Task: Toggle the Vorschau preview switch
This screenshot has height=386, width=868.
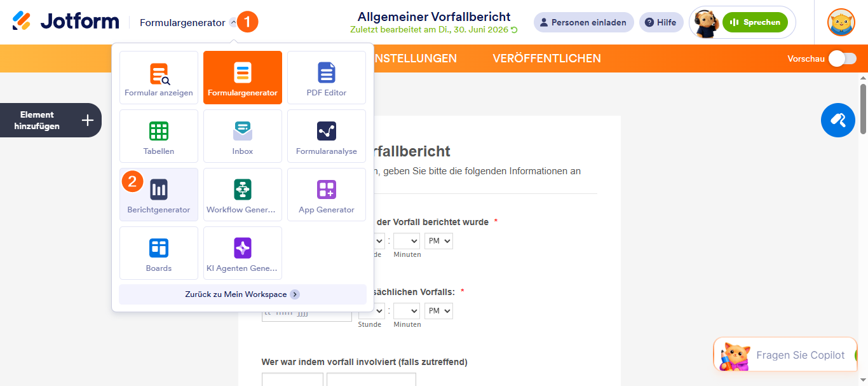Action: (843, 59)
